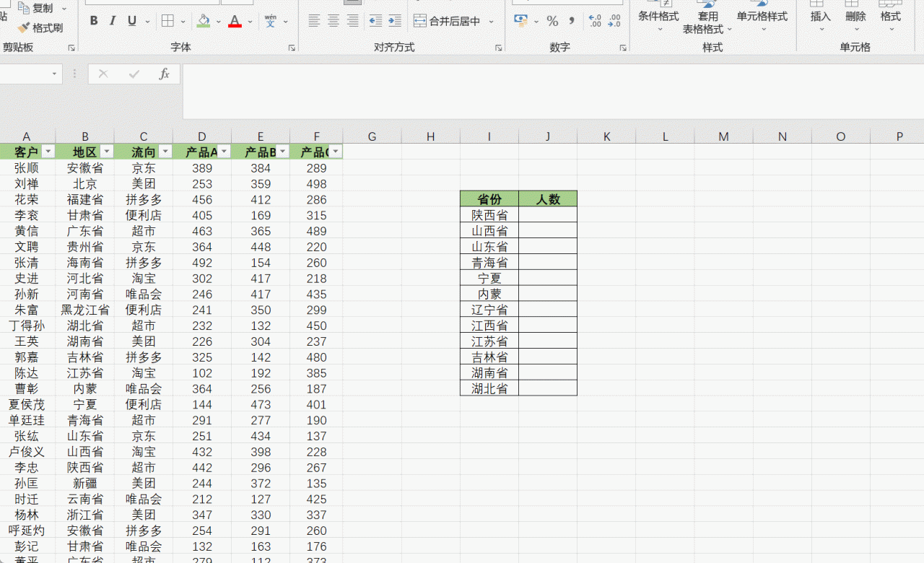Select cell 湖北省 in lookup table
This screenshot has height=563, width=924.
point(489,388)
